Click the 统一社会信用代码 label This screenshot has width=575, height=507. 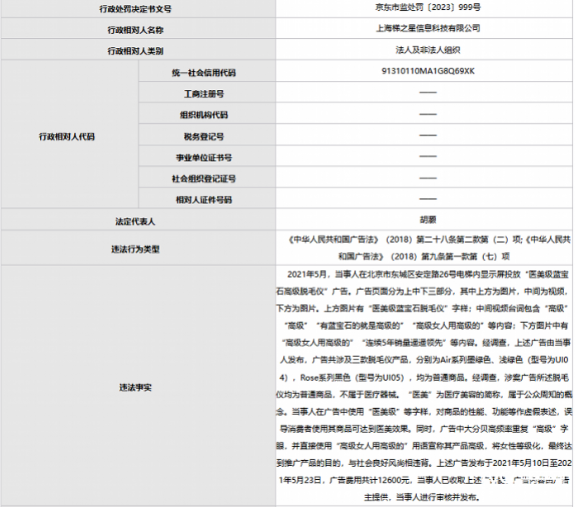coord(204,73)
